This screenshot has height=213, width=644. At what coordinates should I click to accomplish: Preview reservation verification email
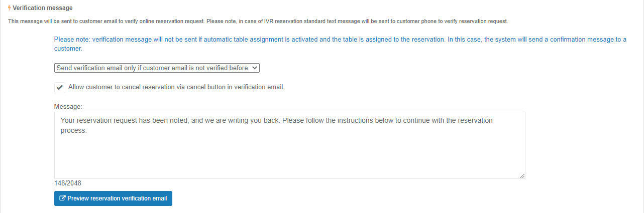coord(113,198)
